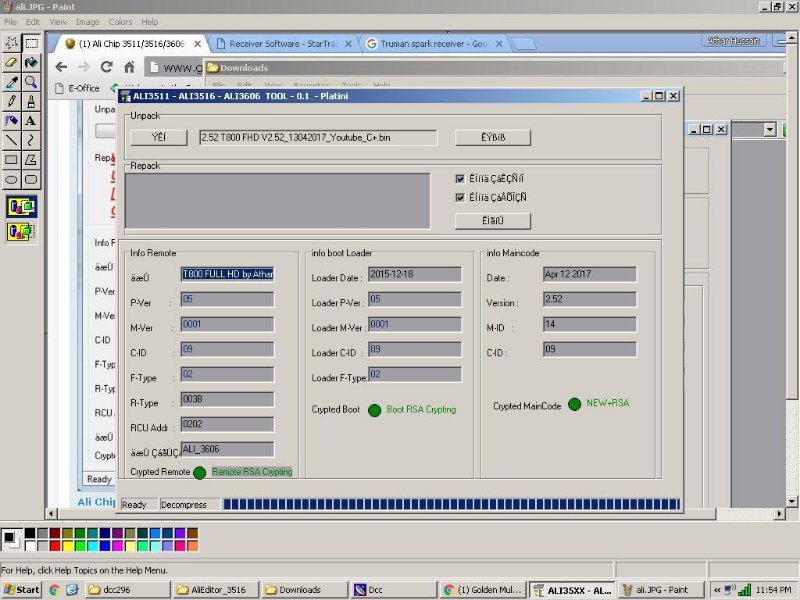The width and height of the screenshot is (800, 600).
Task: Click the pictured browser Reload icon
Action: 106,67
